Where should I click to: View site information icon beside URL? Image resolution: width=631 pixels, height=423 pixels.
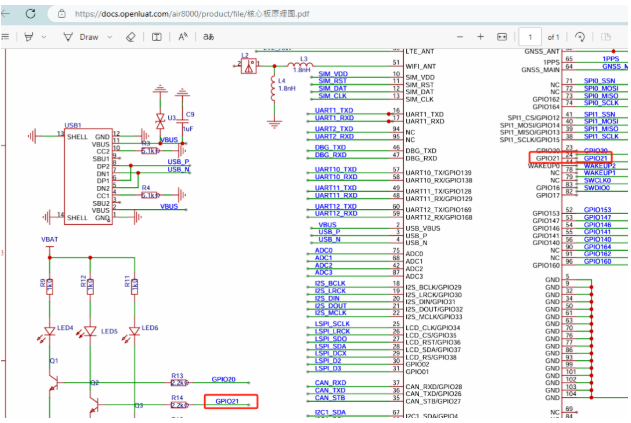click(63, 14)
